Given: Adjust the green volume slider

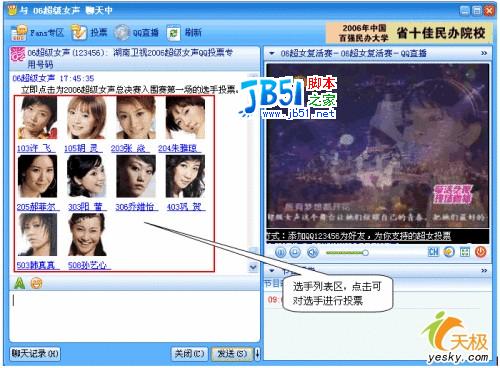Looking at the screenshot, I should click(x=347, y=253).
